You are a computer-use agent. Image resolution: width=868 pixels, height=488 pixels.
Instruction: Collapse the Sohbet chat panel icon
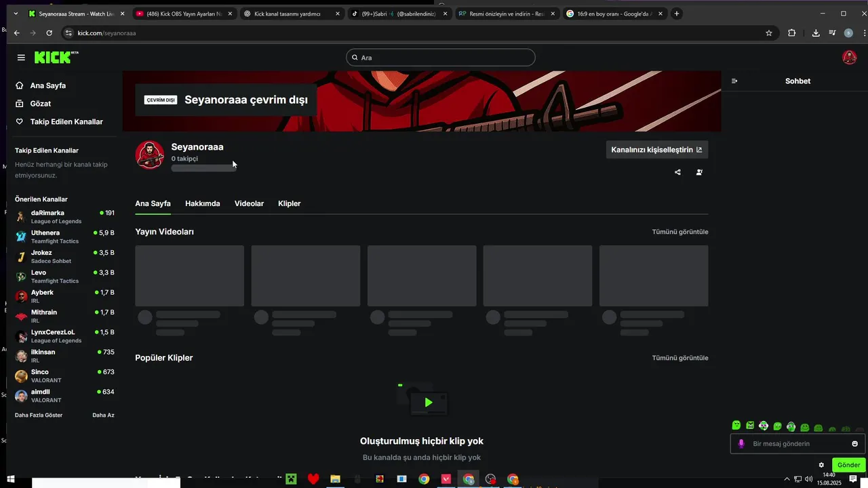734,81
